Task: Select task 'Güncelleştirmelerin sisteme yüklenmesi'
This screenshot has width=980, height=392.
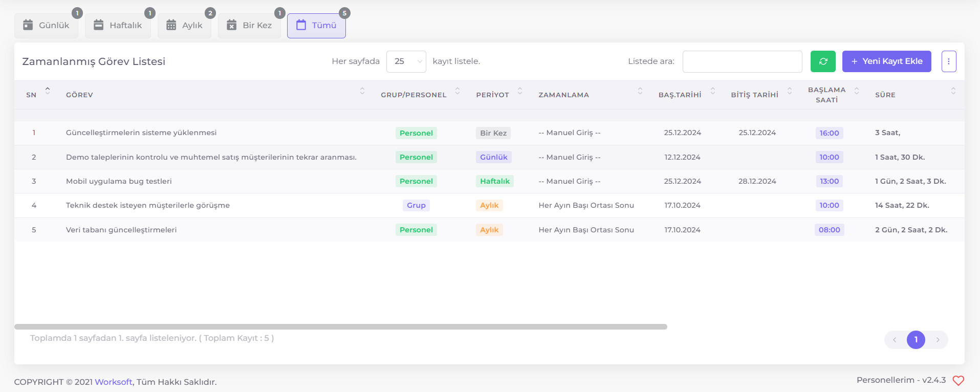Action: (141, 133)
